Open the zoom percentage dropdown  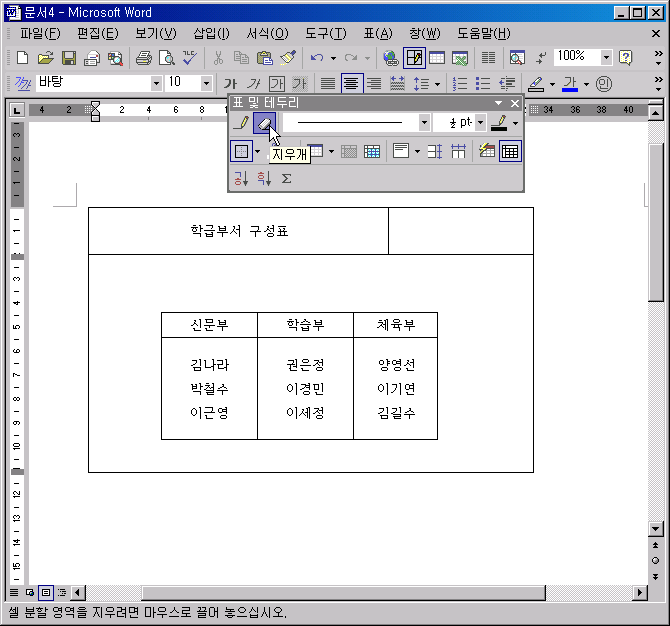tap(605, 57)
